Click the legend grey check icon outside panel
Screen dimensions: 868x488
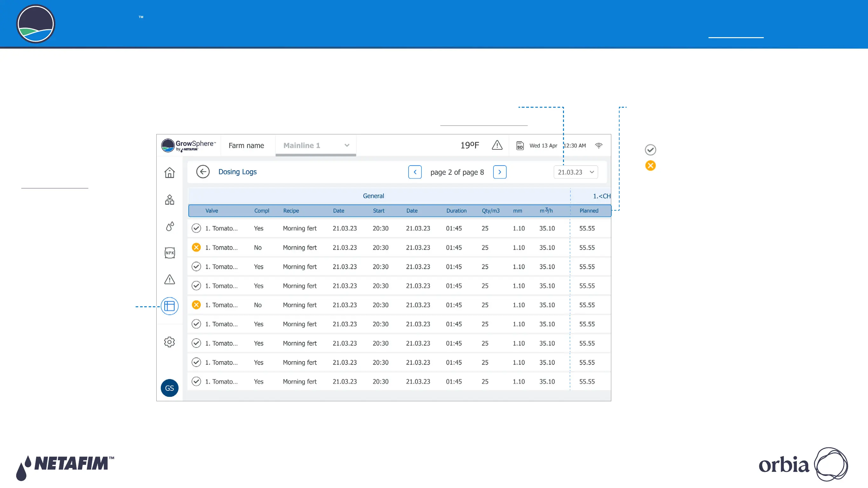pyautogui.click(x=650, y=150)
